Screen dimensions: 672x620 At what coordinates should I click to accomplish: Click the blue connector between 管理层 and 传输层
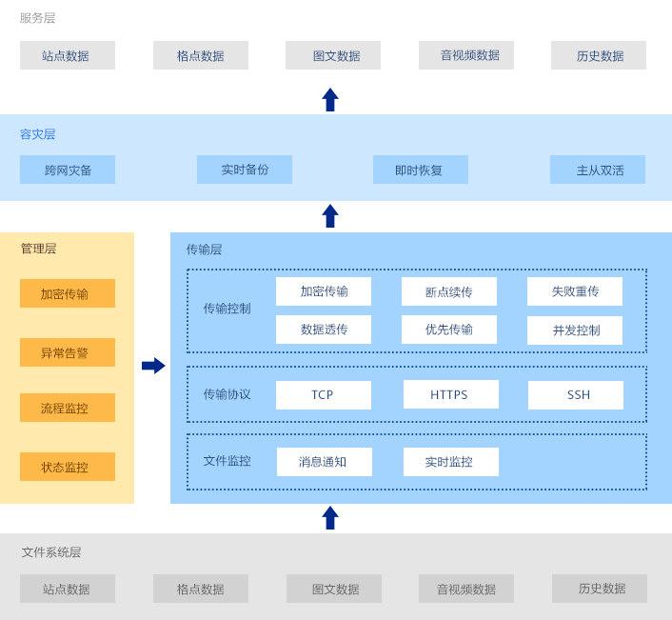(x=153, y=366)
